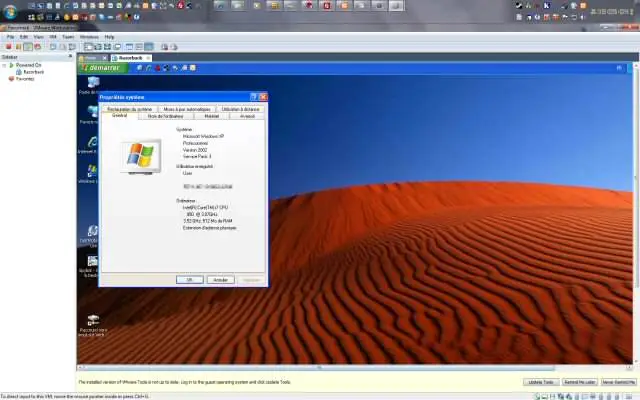Click the Windows Vista start orb
The height and width of the screenshot is (400, 640).
click(10, 12)
